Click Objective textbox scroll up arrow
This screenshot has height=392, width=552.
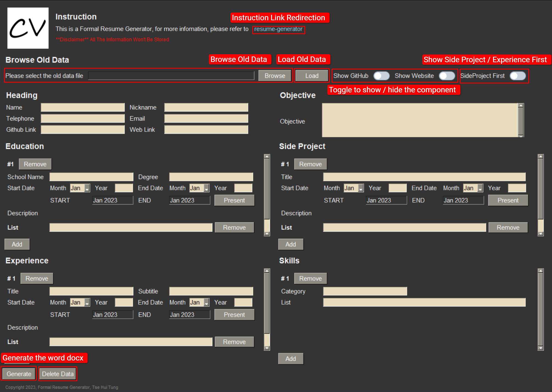pos(520,106)
